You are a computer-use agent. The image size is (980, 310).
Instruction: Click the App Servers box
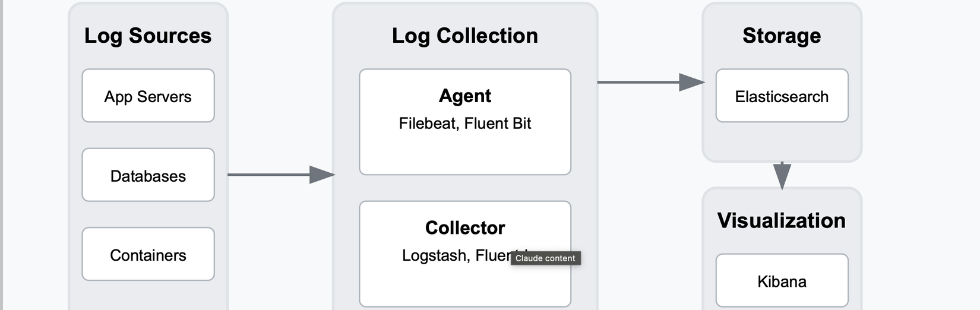tap(148, 96)
